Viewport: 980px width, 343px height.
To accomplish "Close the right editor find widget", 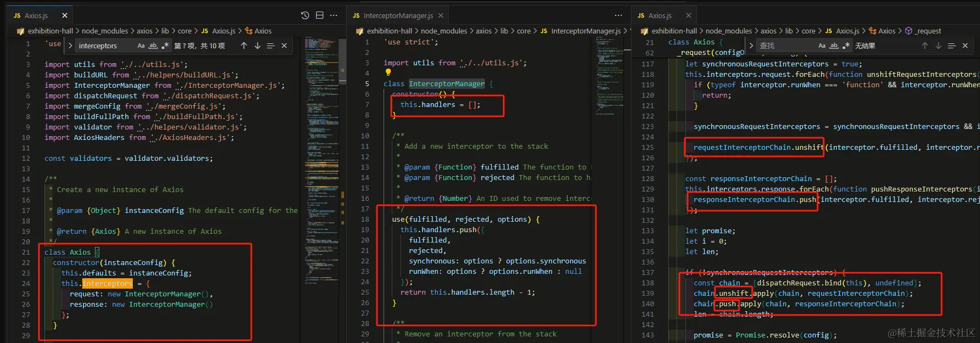I will [x=965, y=46].
